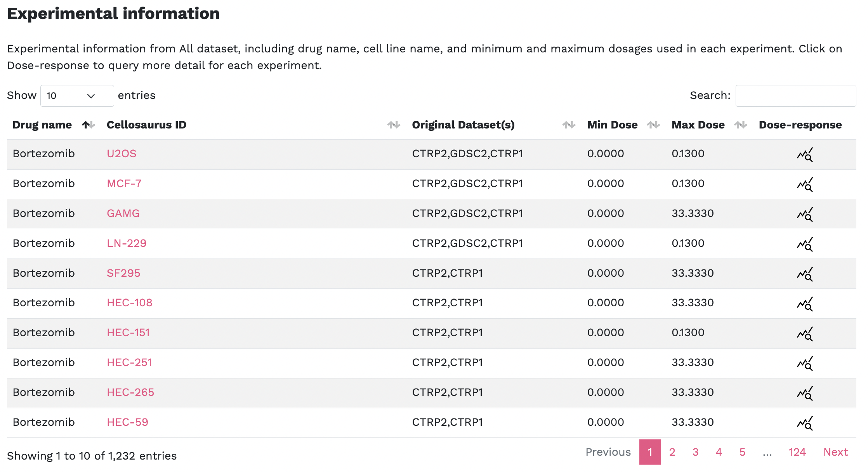Expand the Show entries dropdown

[77, 96]
